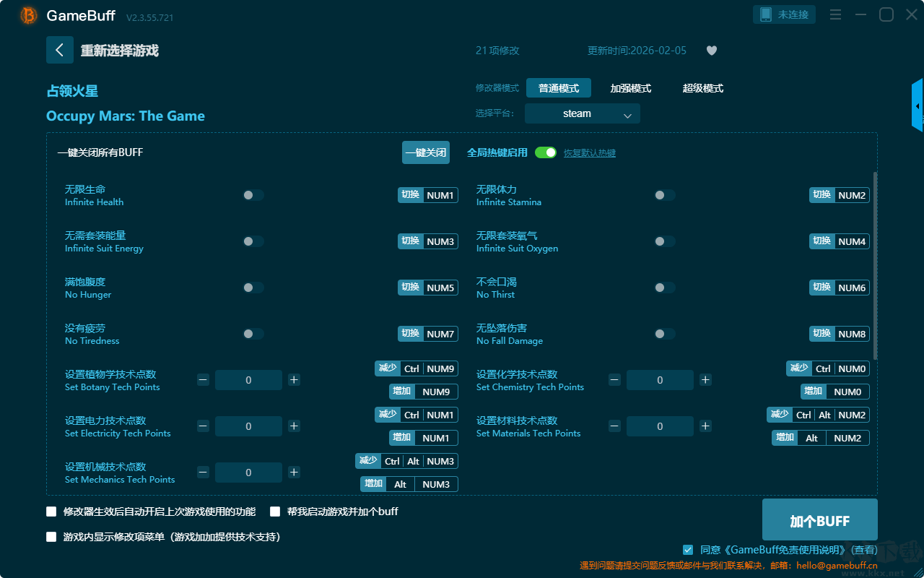Viewport: 924px width, 578px height.
Task: Decrease Mechanics Tech Points with minus
Action: [x=203, y=473]
